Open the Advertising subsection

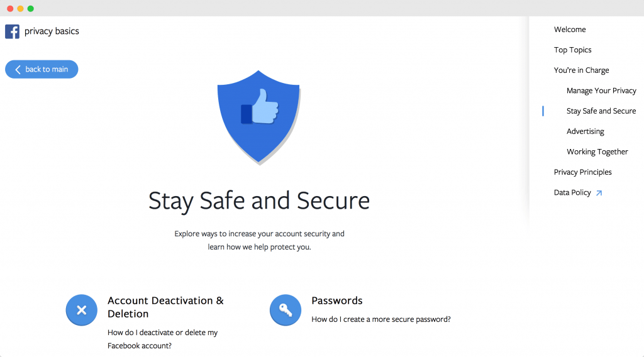click(x=586, y=131)
